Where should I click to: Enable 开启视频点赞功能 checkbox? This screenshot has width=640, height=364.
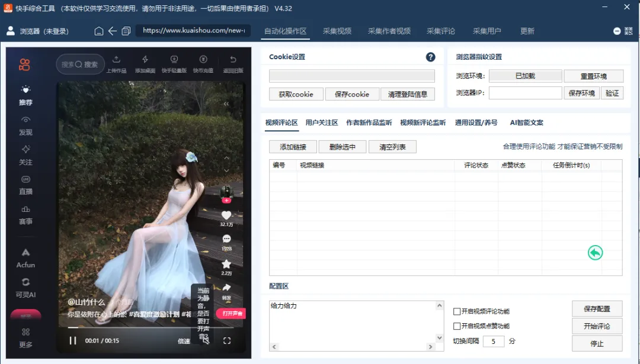click(456, 326)
